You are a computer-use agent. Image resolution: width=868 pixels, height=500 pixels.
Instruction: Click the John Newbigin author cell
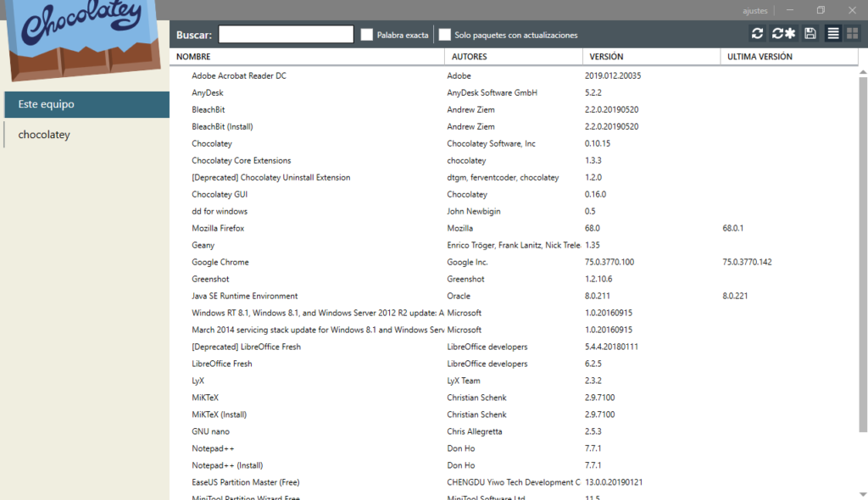pyautogui.click(x=474, y=212)
